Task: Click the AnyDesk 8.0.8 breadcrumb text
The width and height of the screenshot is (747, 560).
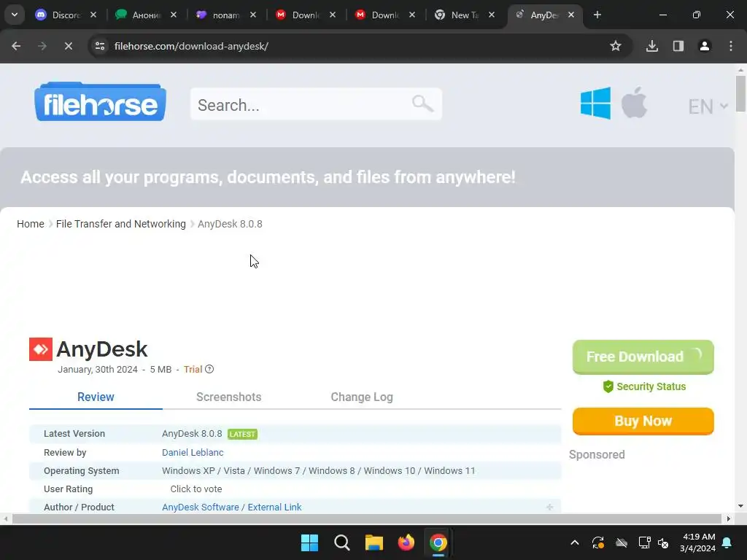Action: [x=230, y=224]
